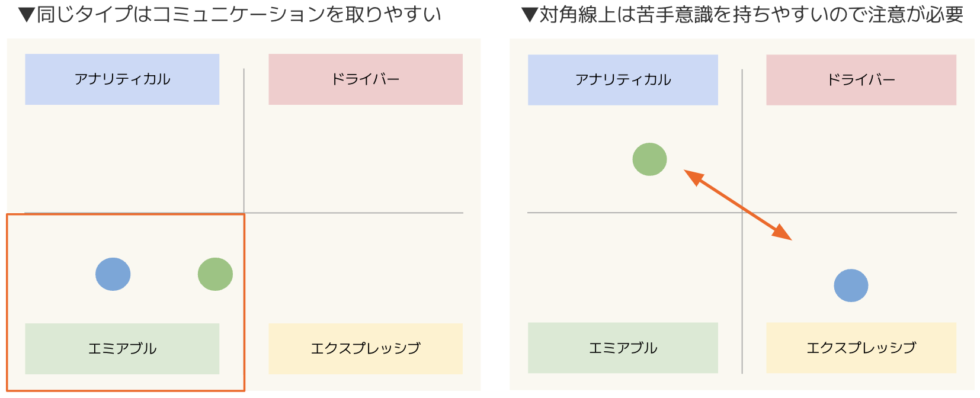Click the right diagram ドライバー box
980x398 pixels.
(861, 80)
